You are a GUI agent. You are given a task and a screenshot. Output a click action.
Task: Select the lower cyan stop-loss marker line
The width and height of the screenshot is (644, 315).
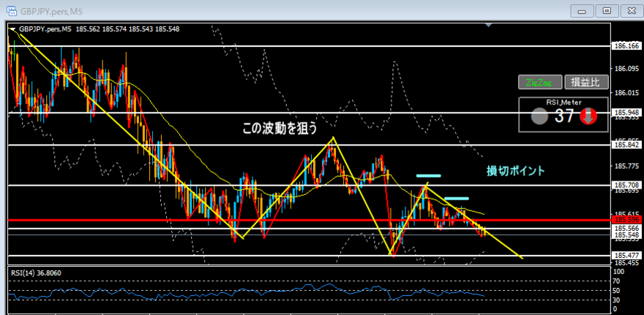coord(457,198)
